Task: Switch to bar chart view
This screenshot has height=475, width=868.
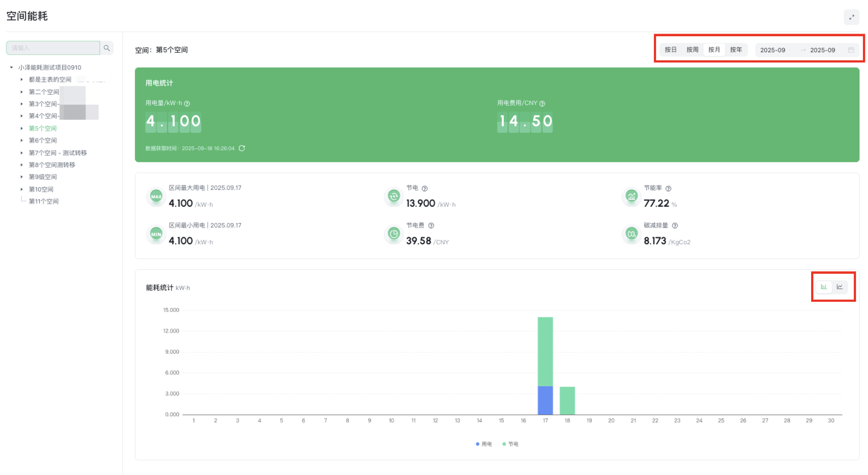Action: (823, 287)
